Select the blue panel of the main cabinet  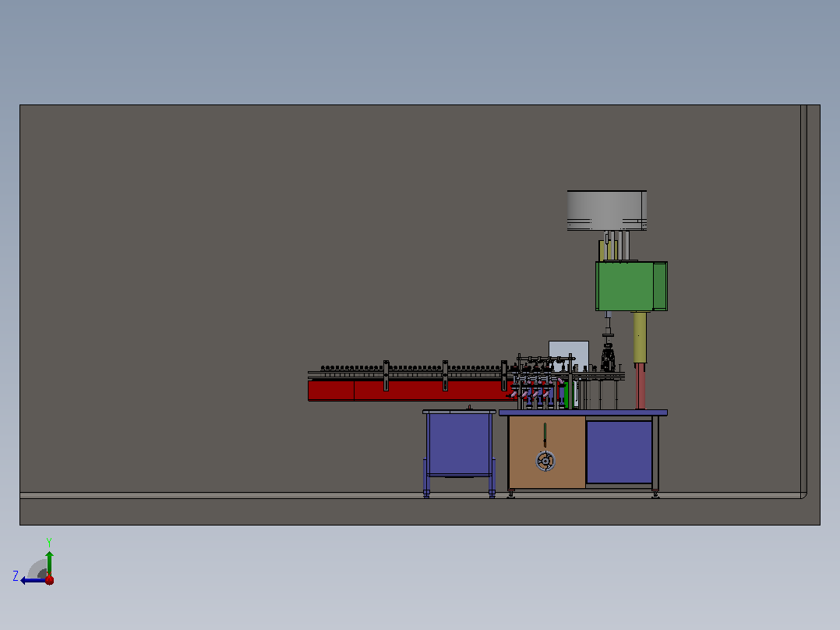(619, 452)
